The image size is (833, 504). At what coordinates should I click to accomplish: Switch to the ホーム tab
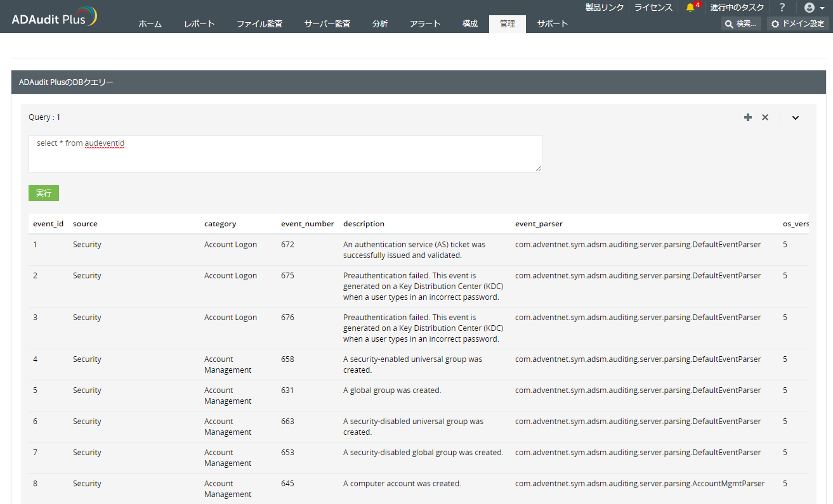150,24
